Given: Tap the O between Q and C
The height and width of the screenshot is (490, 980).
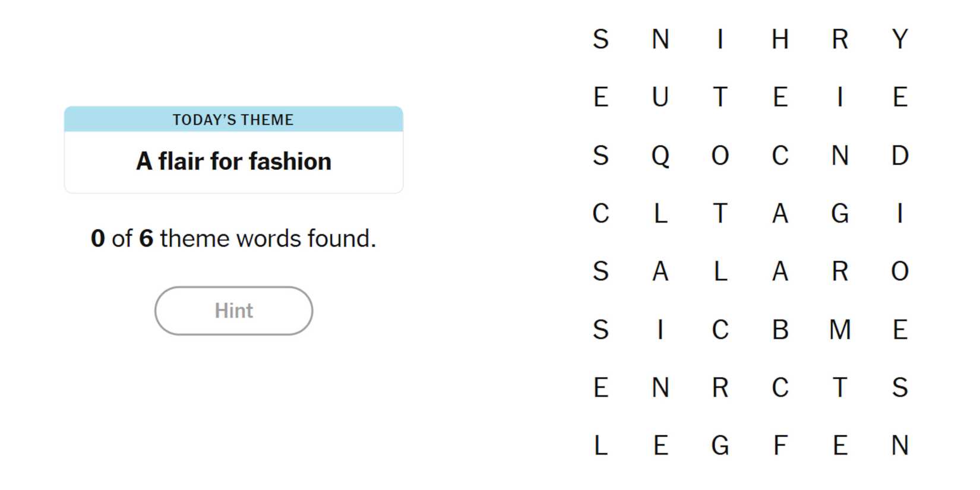Looking at the screenshot, I should pyautogui.click(x=720, y=156).
